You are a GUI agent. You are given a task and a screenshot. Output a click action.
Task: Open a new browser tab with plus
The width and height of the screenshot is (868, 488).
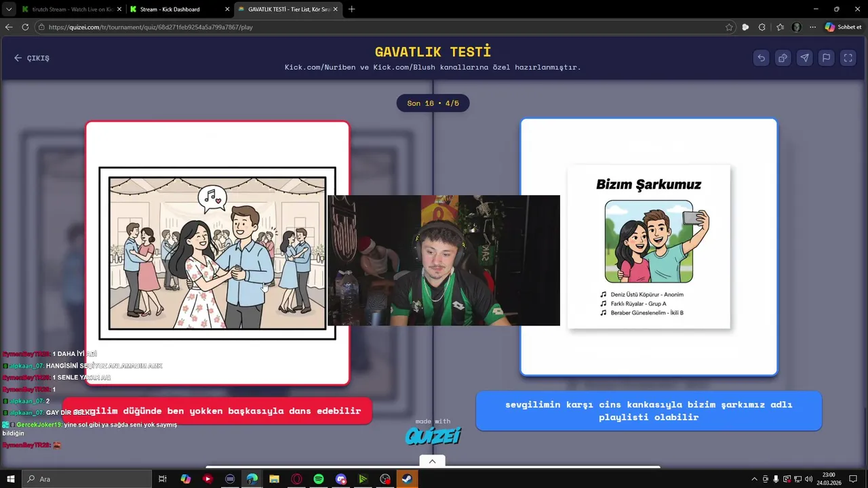351,9
